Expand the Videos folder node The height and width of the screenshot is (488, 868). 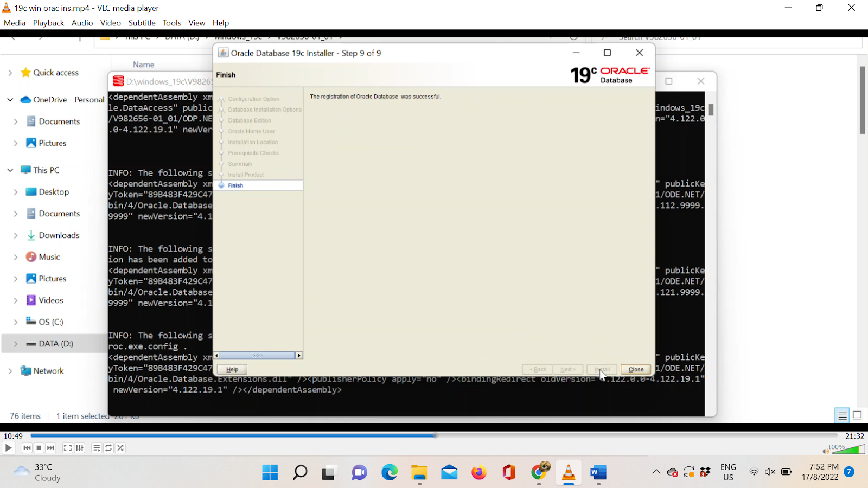(16, 300)
